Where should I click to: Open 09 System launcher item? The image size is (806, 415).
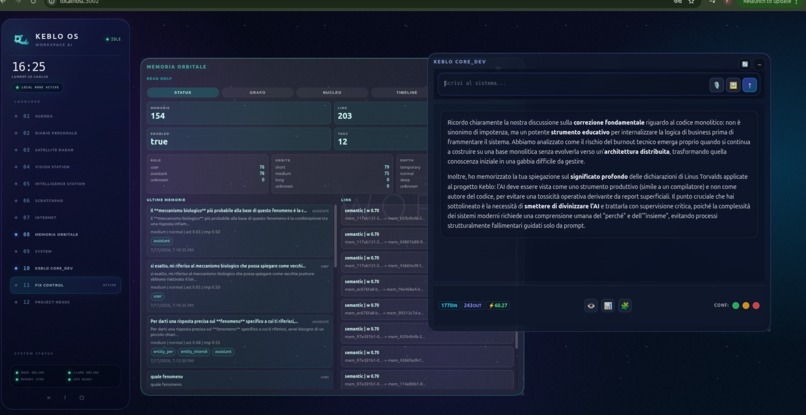pos(65,251)
